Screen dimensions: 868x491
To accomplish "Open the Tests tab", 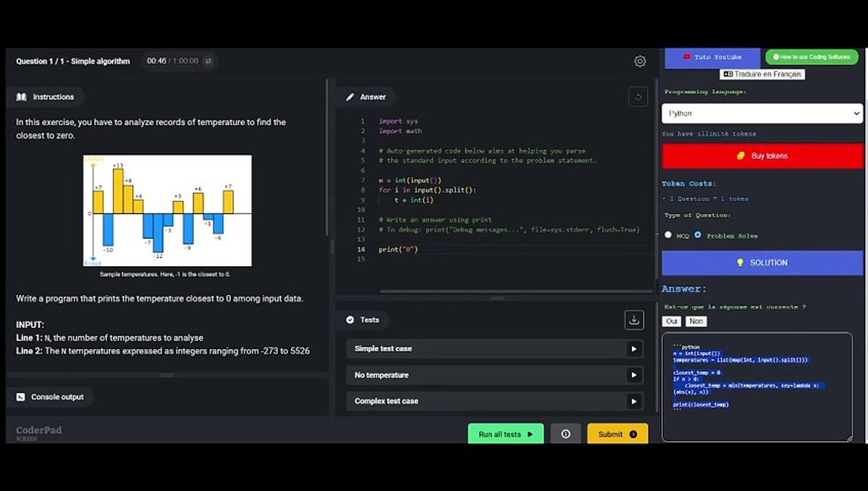I will [362, 320].
